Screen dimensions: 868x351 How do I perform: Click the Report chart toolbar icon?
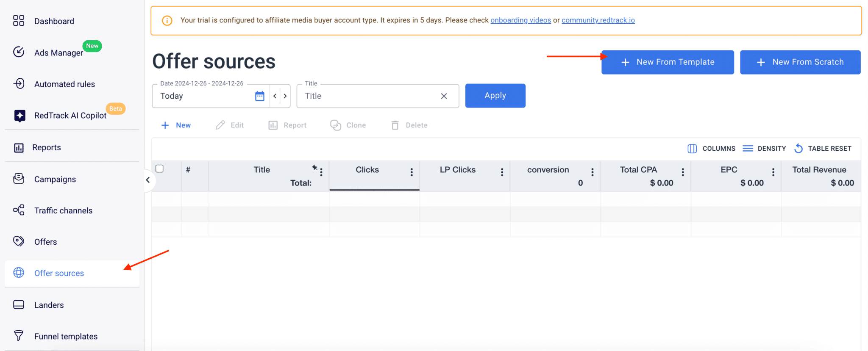[273, 125]
